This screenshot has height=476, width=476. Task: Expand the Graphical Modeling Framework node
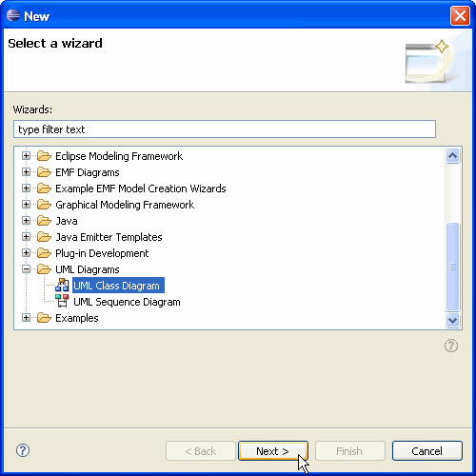[26, 205]
